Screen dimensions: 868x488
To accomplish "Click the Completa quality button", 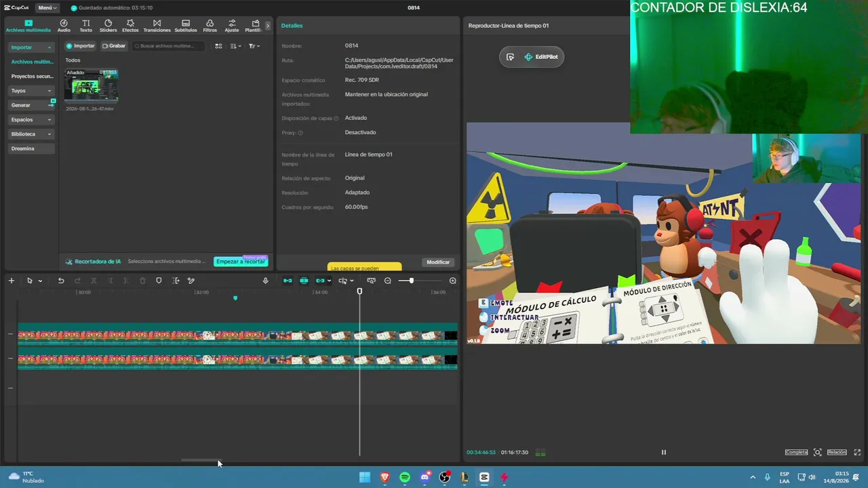I will tap(797, 452).
